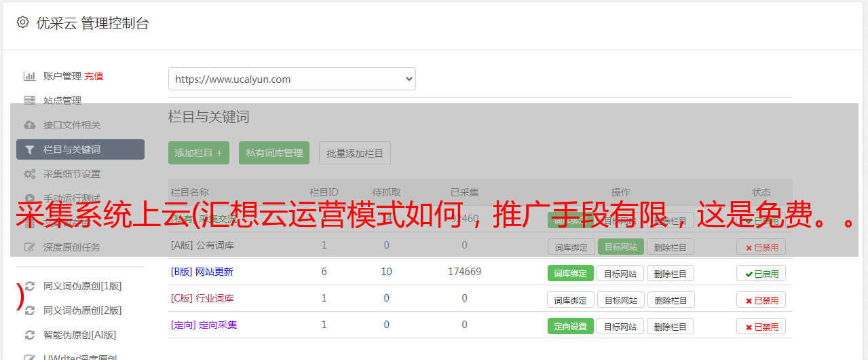Click 词库绑定 in 公有词库 row

[x=571, y=247]
